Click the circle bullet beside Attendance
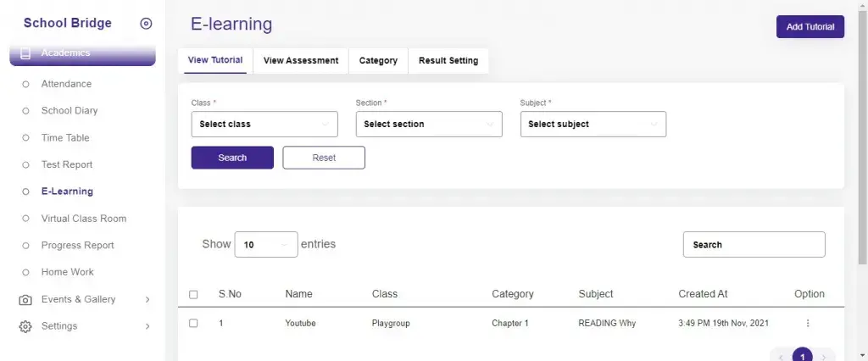The width and height of the screenshot is (868, 361). [25, 84]
